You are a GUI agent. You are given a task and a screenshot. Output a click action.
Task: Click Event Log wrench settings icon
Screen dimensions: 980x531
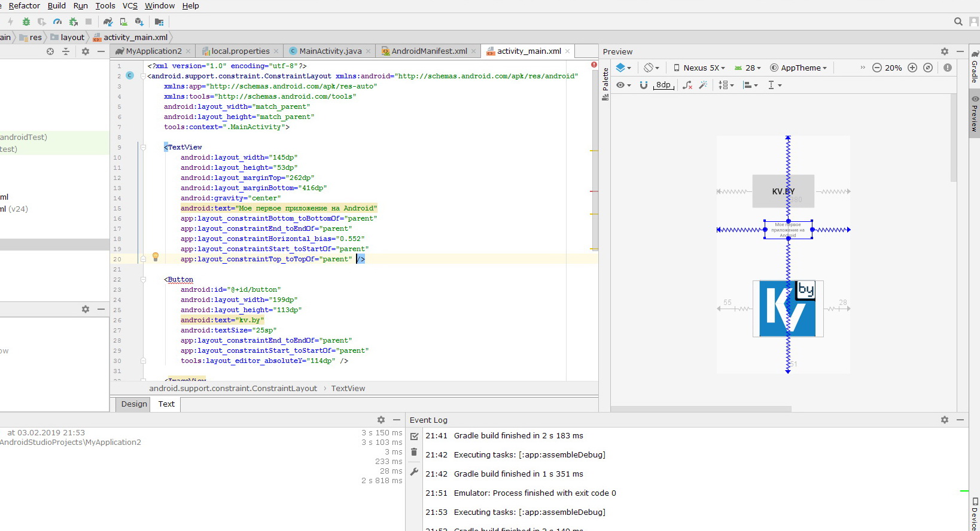pos(414,472)
